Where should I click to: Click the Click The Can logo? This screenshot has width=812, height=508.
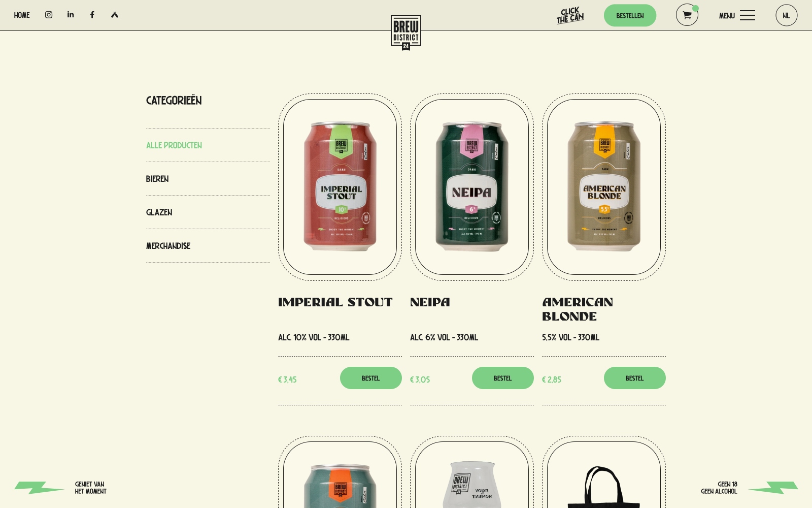tap(570, 15)
